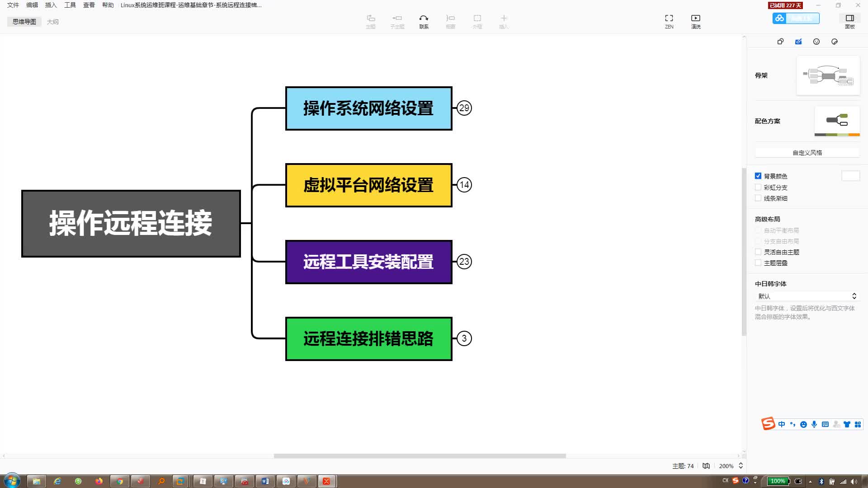Select the 操作系统网络设置 topic
This screenshot has height=488, width=868.
click(x=368, y=108)
